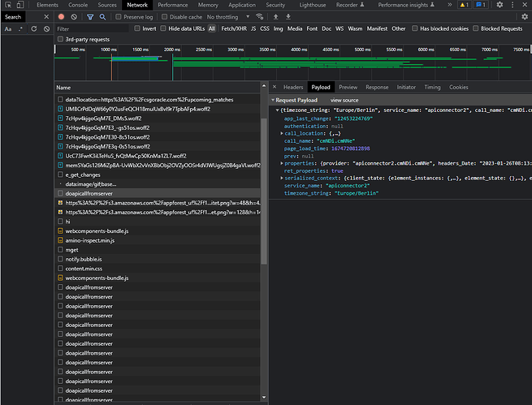The height and width of the screenshot is (405, 532).
Task: Click the import HAR upload arrow icon
Action: 275,16
